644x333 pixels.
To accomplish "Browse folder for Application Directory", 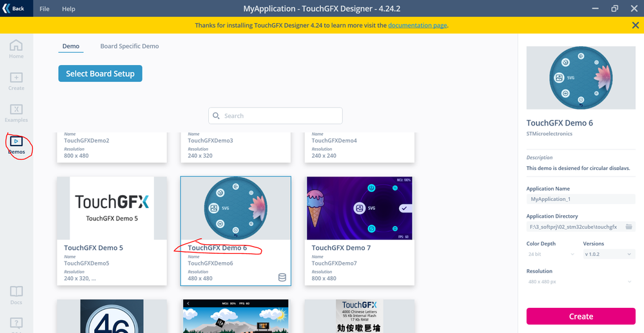I will 629,227.
